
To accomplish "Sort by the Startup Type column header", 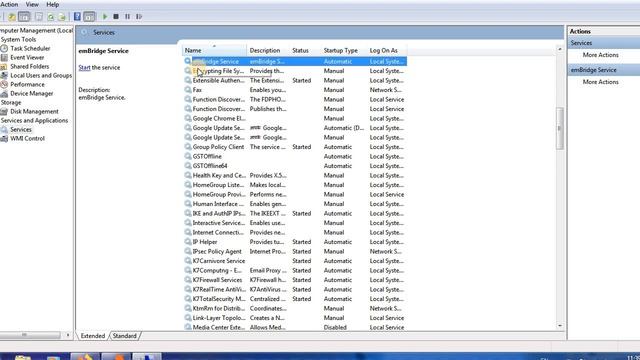I will click(x=344, y=51).
